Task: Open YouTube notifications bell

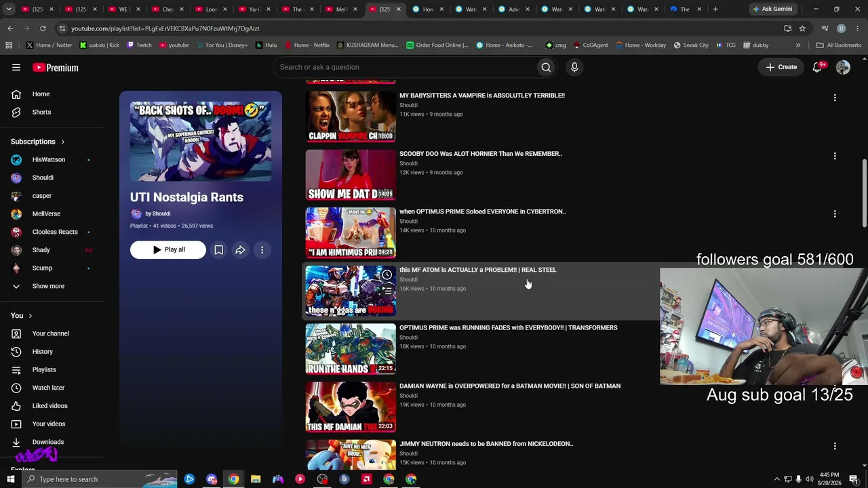Action: tap(817, 67)
